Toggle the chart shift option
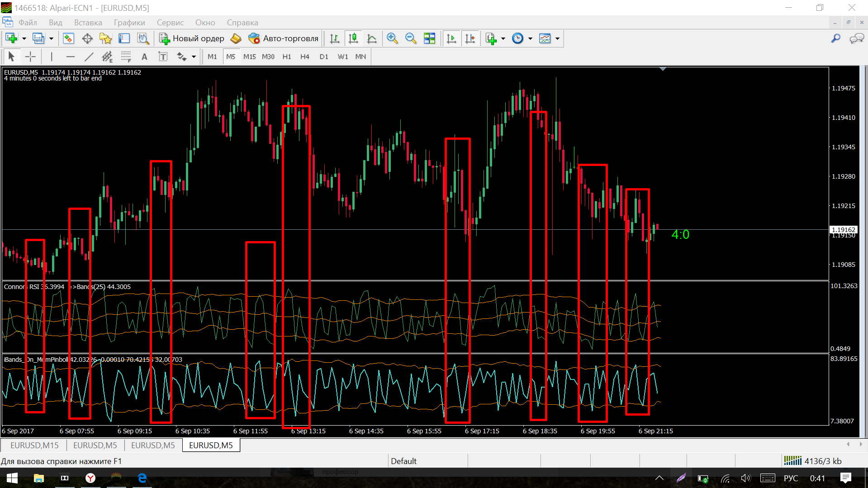Screen dimensions: 868x488 click(470, 38)
